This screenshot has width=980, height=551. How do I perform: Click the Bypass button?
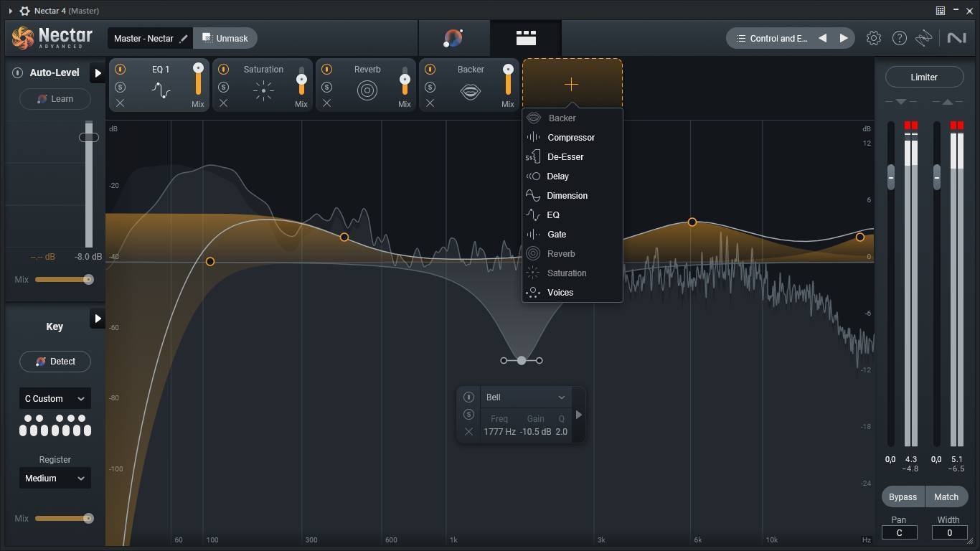(903, 496)
